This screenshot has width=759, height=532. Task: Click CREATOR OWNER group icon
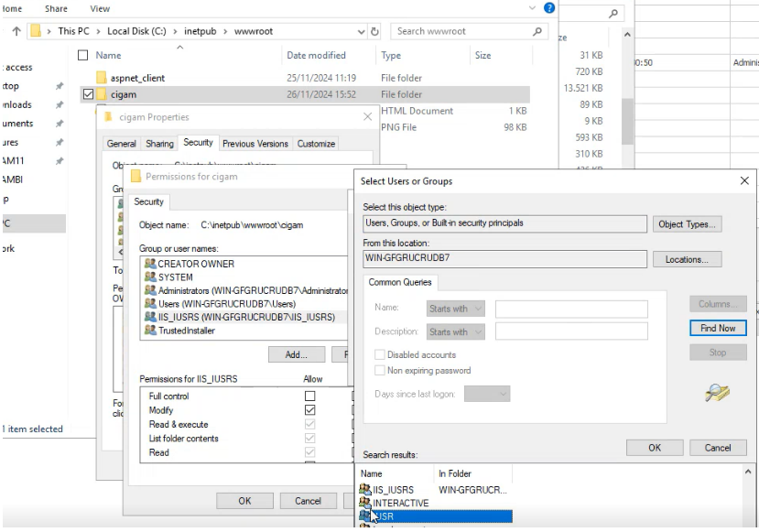coord(150,264)
